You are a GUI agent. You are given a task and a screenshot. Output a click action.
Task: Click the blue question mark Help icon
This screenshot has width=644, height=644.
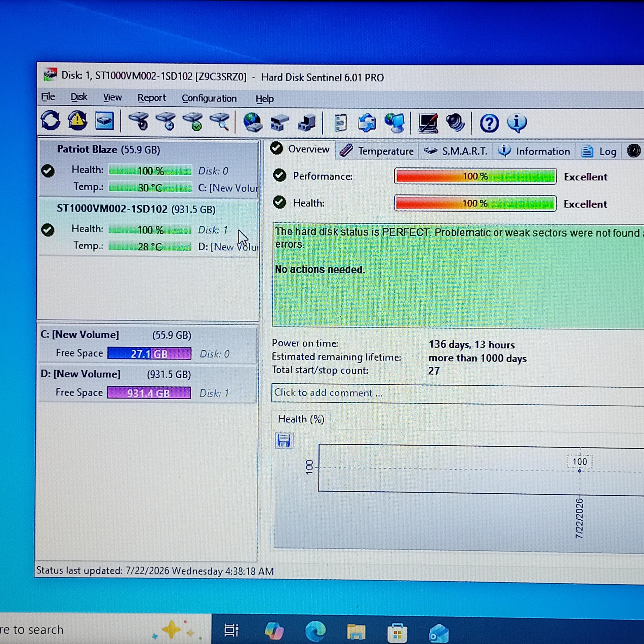[489, 124]
